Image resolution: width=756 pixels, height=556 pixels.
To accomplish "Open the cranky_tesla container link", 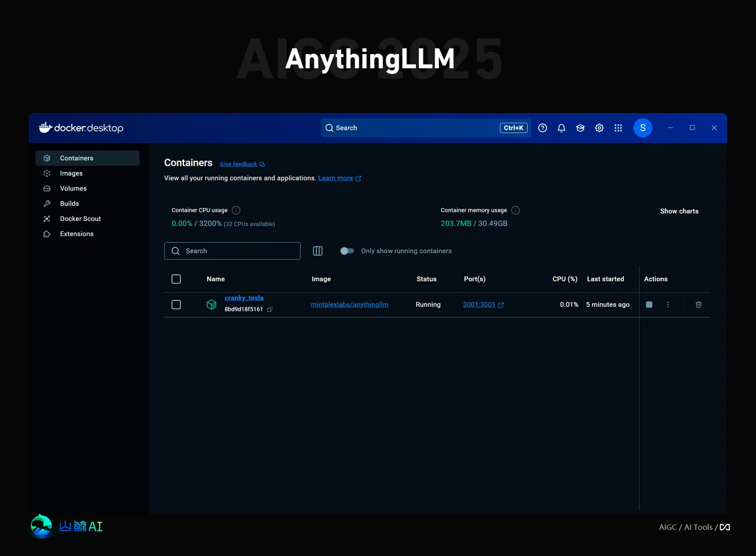I will click(x=244, y=298).
